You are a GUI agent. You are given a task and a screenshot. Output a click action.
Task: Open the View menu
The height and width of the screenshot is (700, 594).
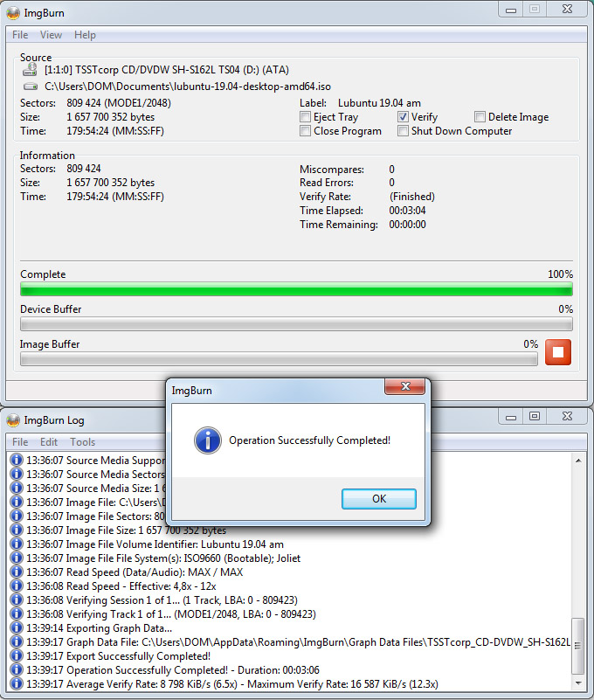tap(51, 35)
